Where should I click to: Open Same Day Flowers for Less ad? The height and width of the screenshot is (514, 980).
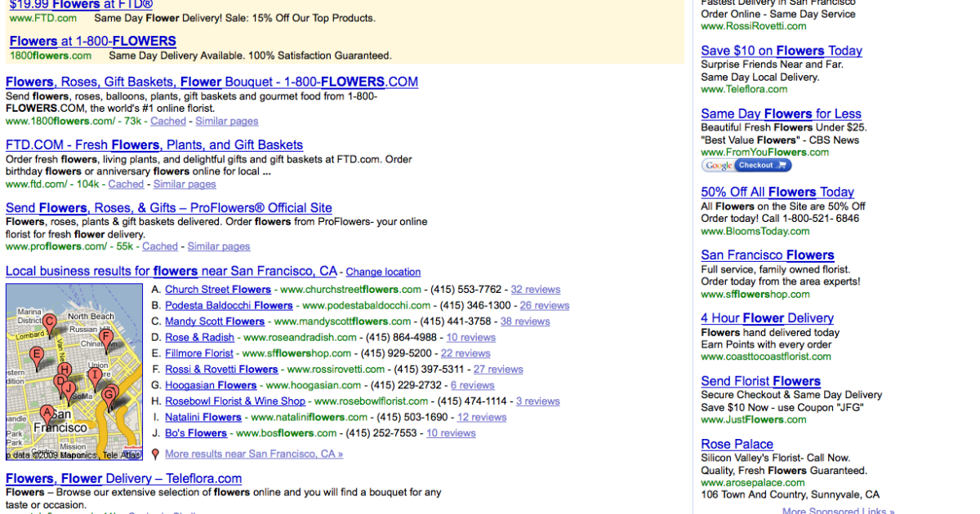click(782, 113)
